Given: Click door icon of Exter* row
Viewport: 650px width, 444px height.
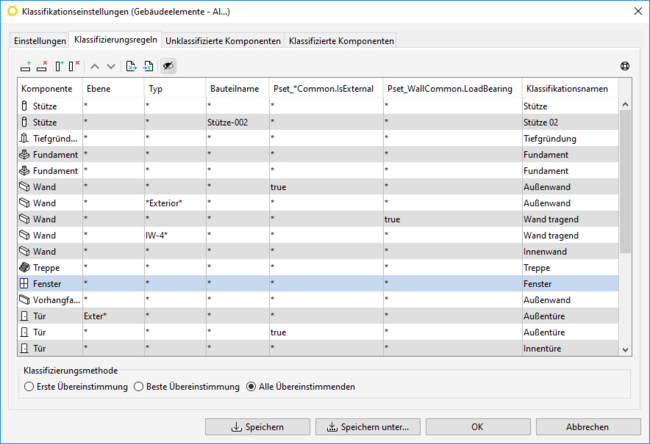Looking at the screenshot, I should click(x=24, y=316).
